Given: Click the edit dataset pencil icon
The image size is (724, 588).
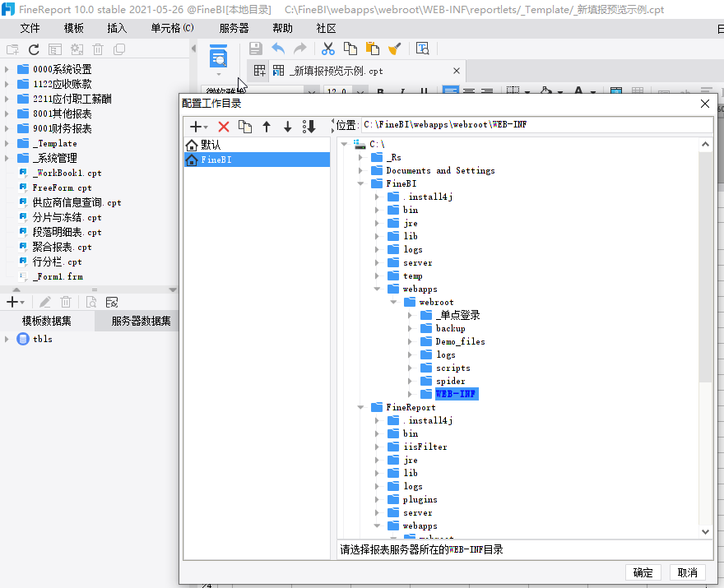Looking at the screenshot, I should pos(44,303).
